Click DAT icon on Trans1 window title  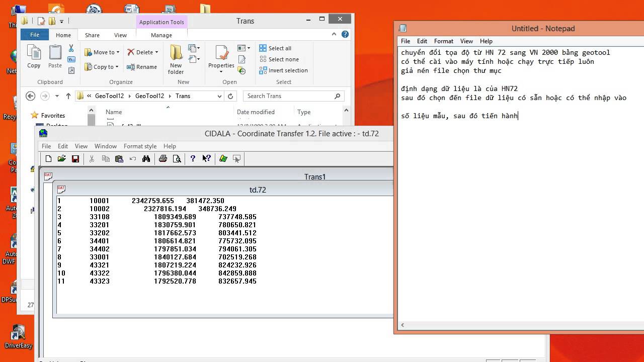coord(48,176)
